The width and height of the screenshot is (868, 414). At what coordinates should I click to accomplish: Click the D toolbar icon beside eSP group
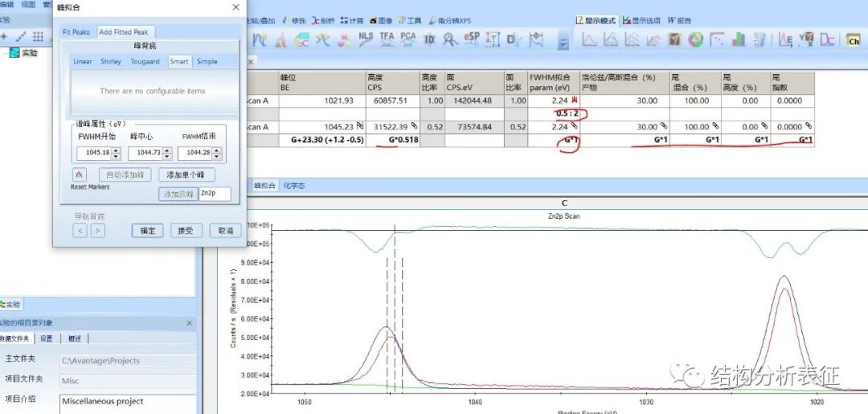514,39
